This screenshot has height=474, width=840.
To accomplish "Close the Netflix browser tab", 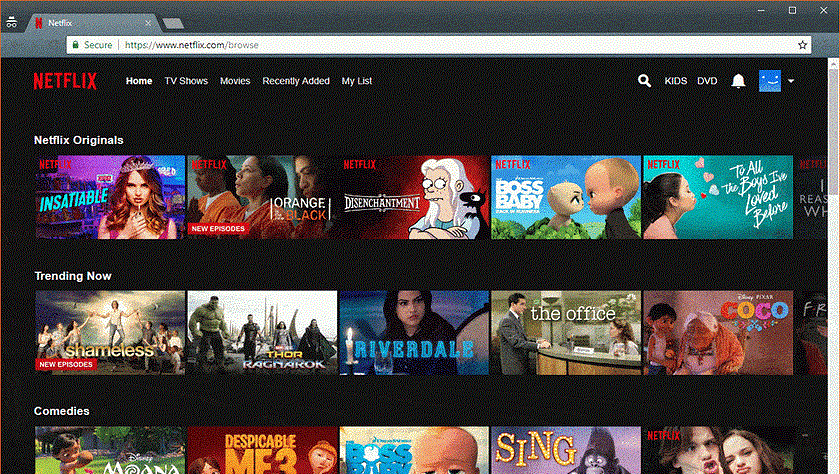I will tap(148, 23).
